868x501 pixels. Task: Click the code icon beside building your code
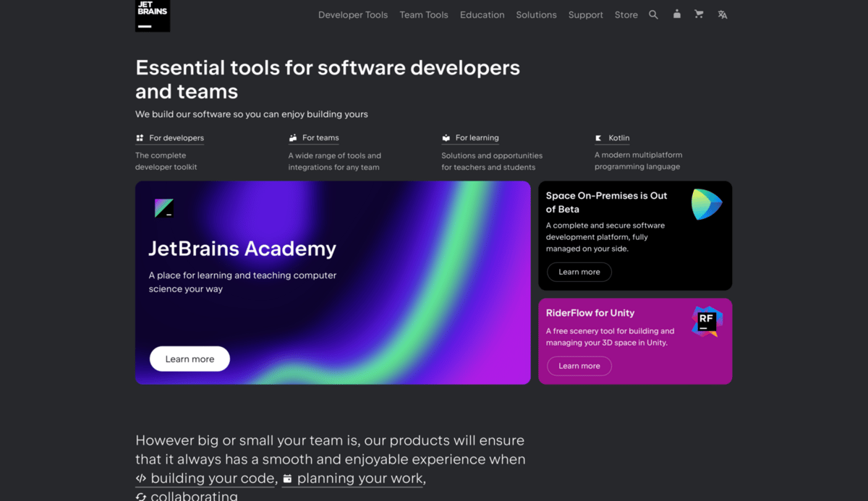141,479
